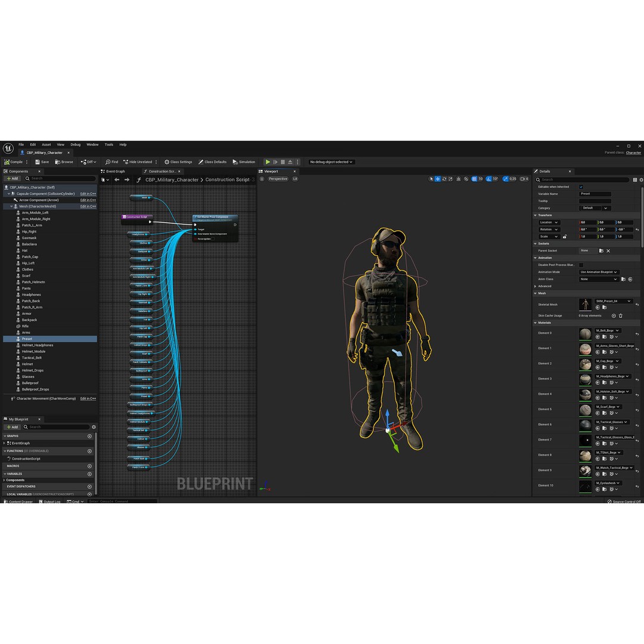Toggle the Editable when Inherited checkbox
This screenshot has width=644, height=644.
[x=581, y=187]
